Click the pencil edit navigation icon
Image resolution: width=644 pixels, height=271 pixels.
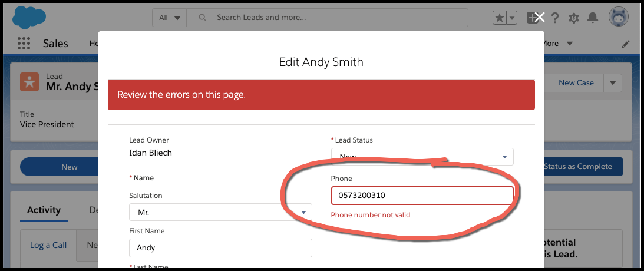click(625, 44)
